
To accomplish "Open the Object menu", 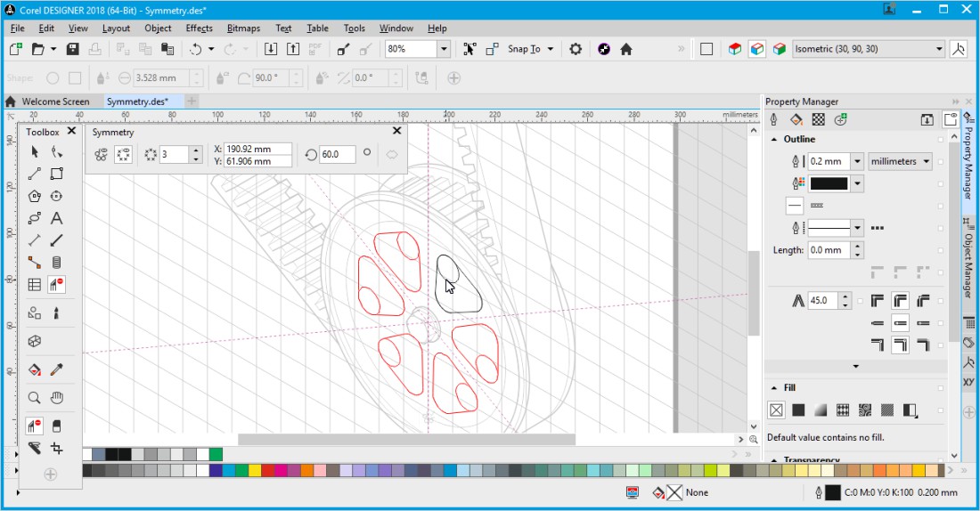I will tap(158, 28).
